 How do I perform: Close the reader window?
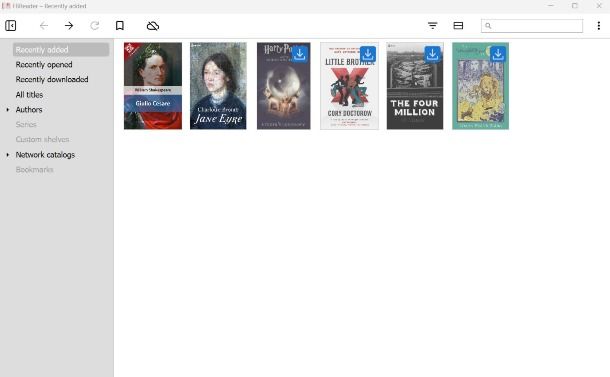pos(599,6)
